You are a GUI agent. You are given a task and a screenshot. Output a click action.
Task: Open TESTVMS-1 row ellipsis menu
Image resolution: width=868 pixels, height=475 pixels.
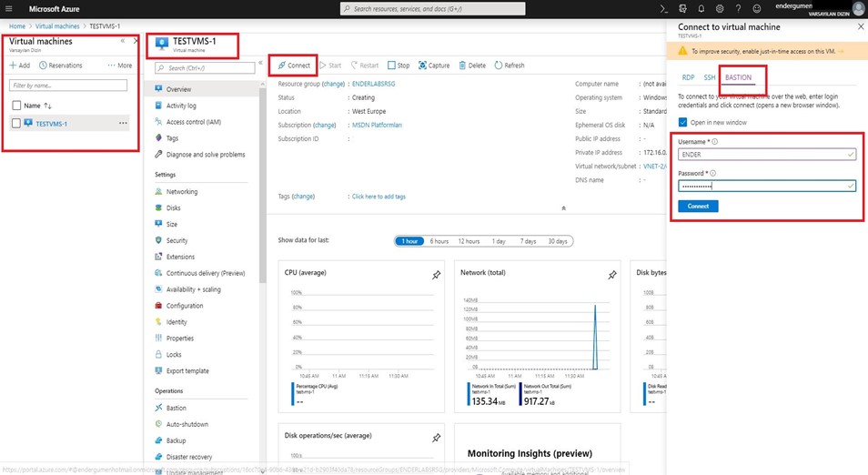click(123, 124)
